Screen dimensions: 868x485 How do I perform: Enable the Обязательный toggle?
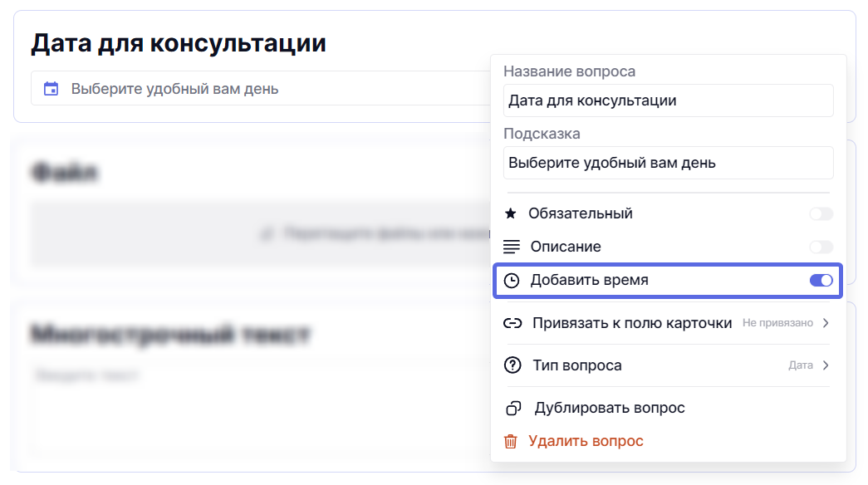click(x=821, y=214)
